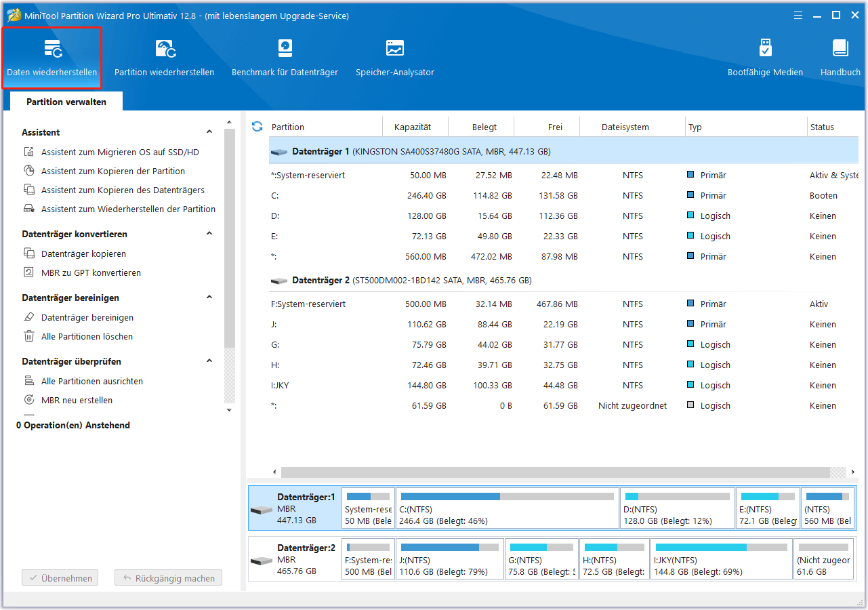
Task: Open Daten wiederherstellen tool
Action: pyautogui.click(x=51, y=58)
